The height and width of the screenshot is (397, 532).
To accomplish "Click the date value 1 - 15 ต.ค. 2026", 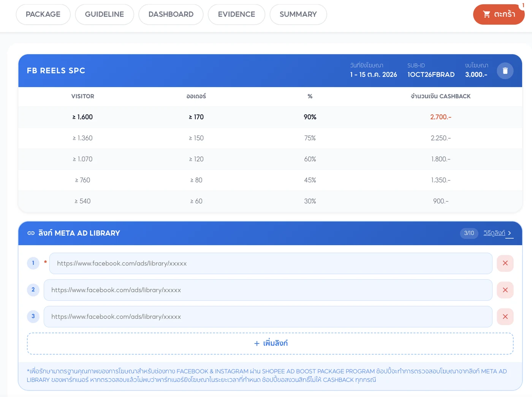I will pos(374,74).
